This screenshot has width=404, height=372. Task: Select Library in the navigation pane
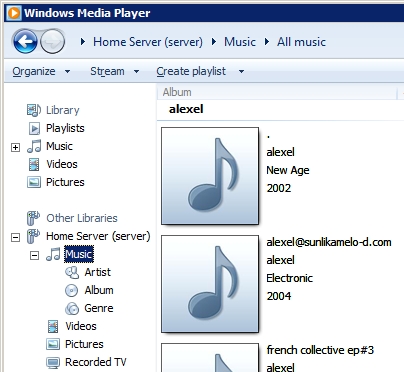(63, 110)
